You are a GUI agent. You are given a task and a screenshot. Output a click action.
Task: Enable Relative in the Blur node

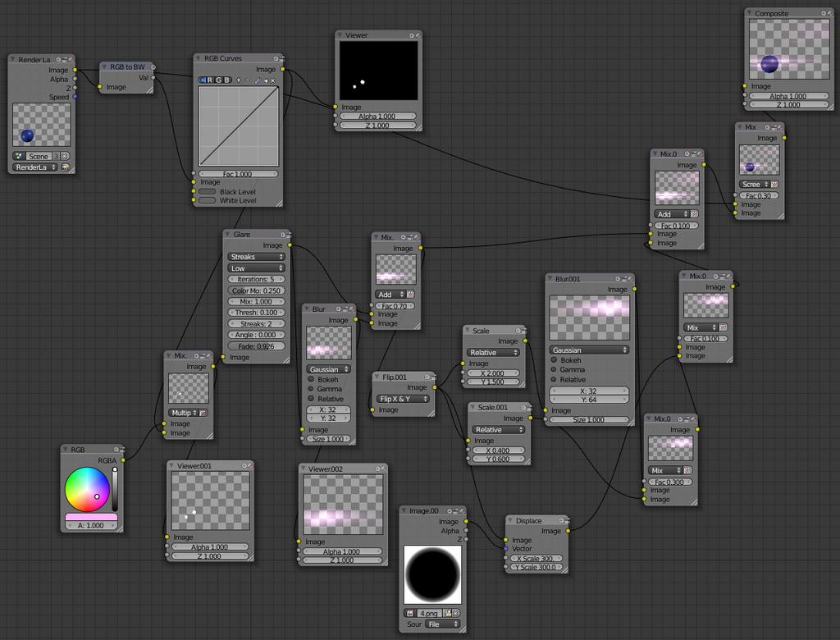point(311,398)
